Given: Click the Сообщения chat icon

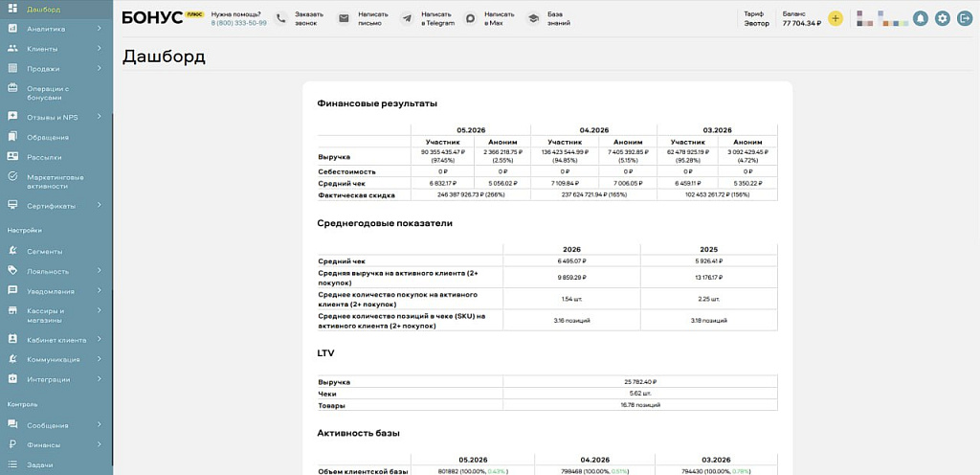Looking at the screenshot, I should pyautogui.click(x=12, y=424).
